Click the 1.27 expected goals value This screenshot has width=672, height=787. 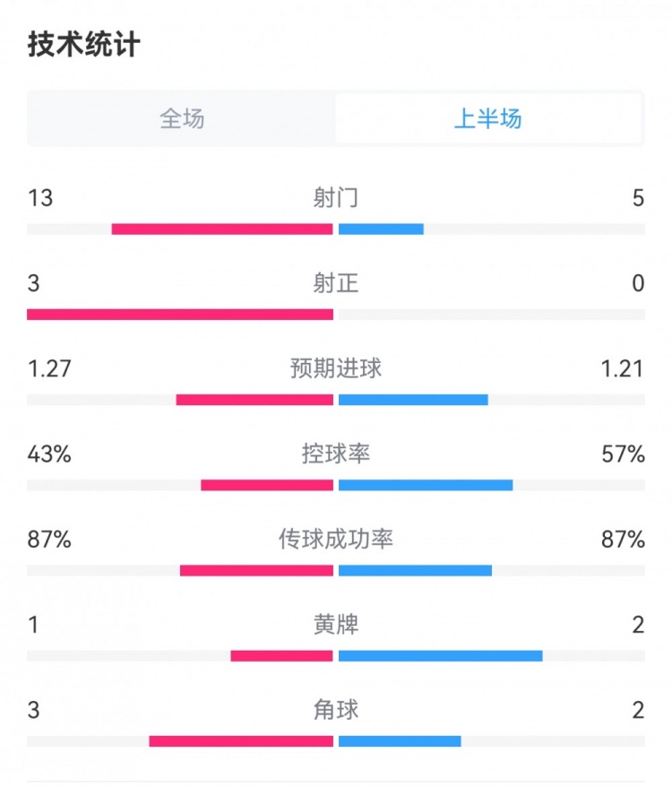[49, 368]
